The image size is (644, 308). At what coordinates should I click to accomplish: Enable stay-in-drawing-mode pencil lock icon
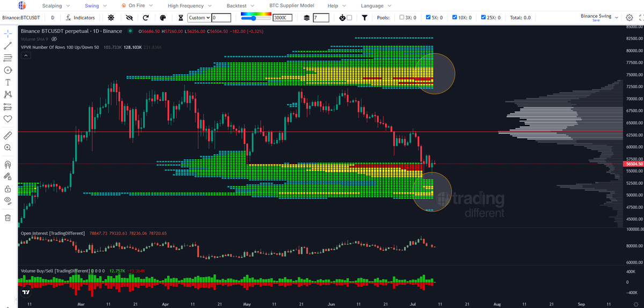point(8,176)
